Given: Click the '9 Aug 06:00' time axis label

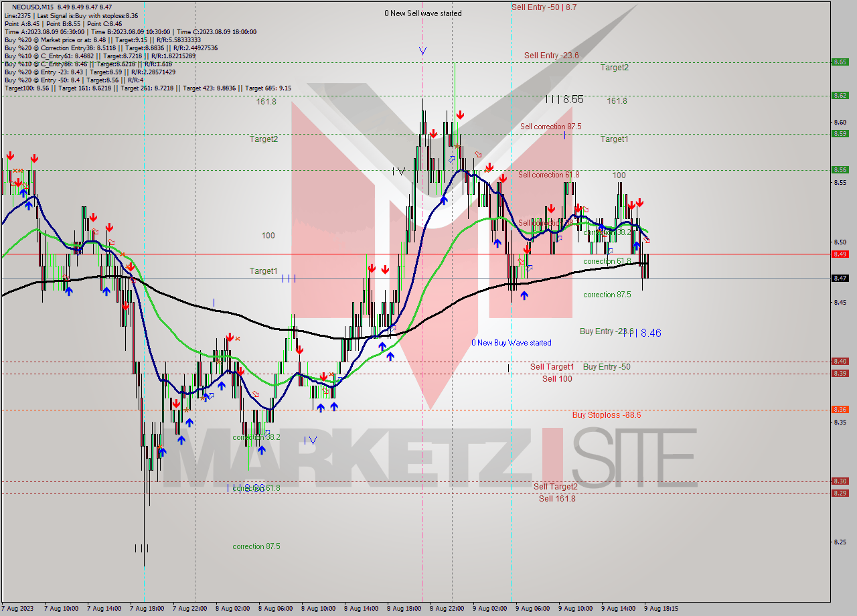Looking at the screenshot, I should pos(532,609).
